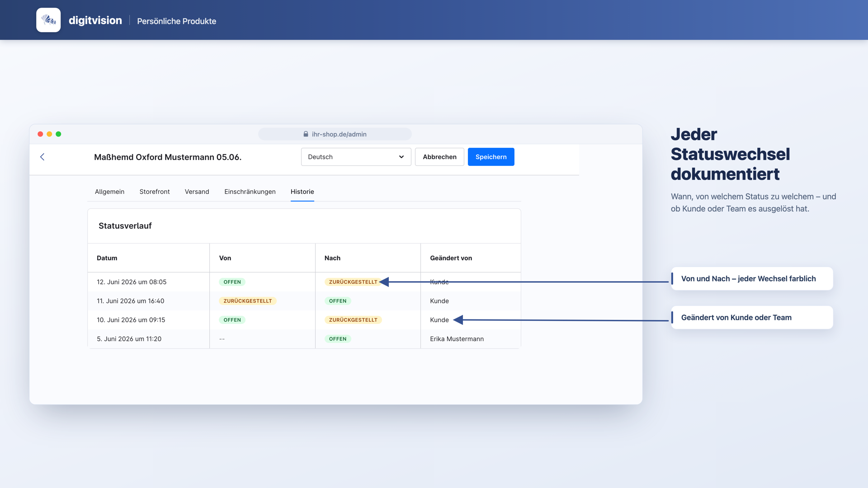Go back using the left chevron arrow

point(42,157)
